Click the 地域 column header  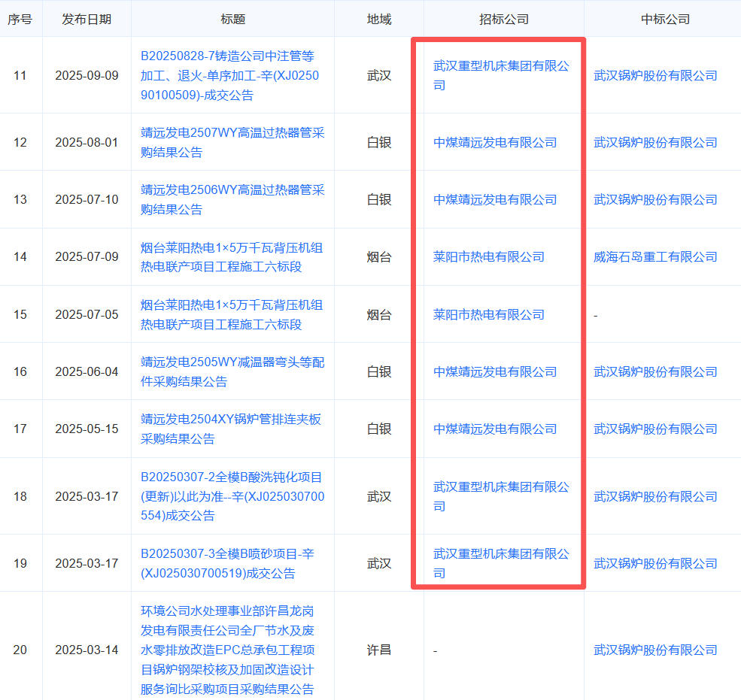click(x=379, y=19)
